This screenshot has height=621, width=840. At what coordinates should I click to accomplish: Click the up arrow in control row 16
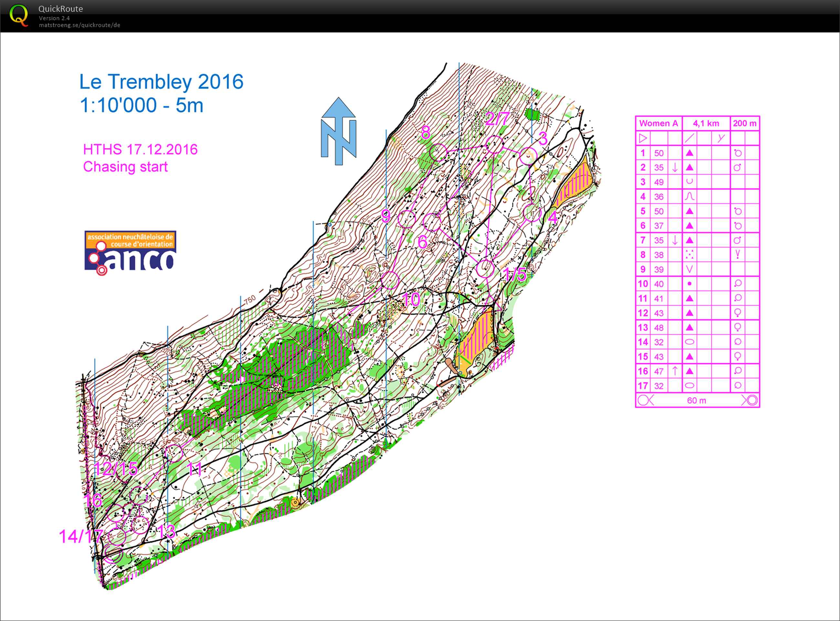[x=675, y=371]
